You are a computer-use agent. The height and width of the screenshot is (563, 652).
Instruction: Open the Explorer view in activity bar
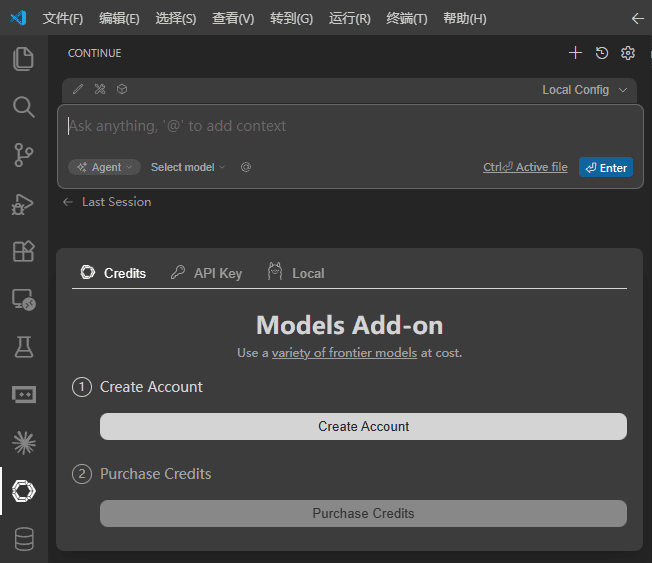click(x=23, y=59)
